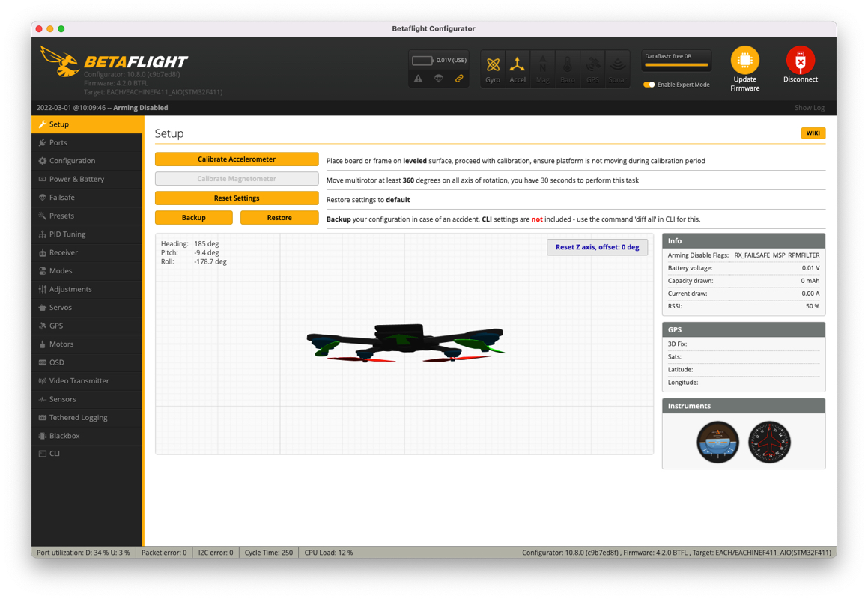Click the Restore button
Screen dimensions: 868x599
click(279, 218)
